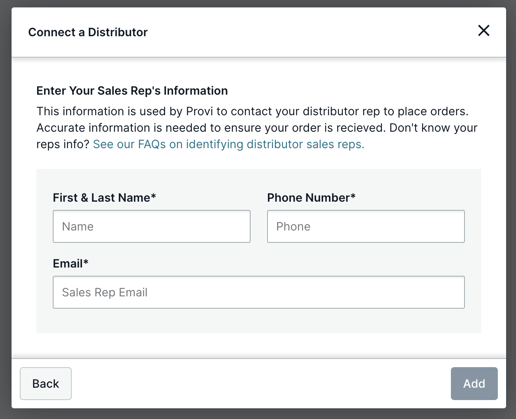Screen dimensions: 516x419
Task: Click the Phone Number label
Action: click(x=311, y=198)
